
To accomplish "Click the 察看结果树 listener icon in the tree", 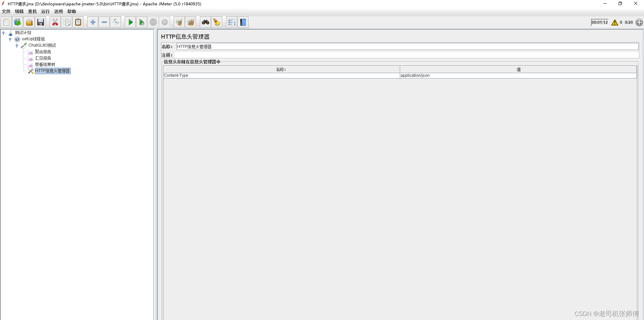I will 31,65.
